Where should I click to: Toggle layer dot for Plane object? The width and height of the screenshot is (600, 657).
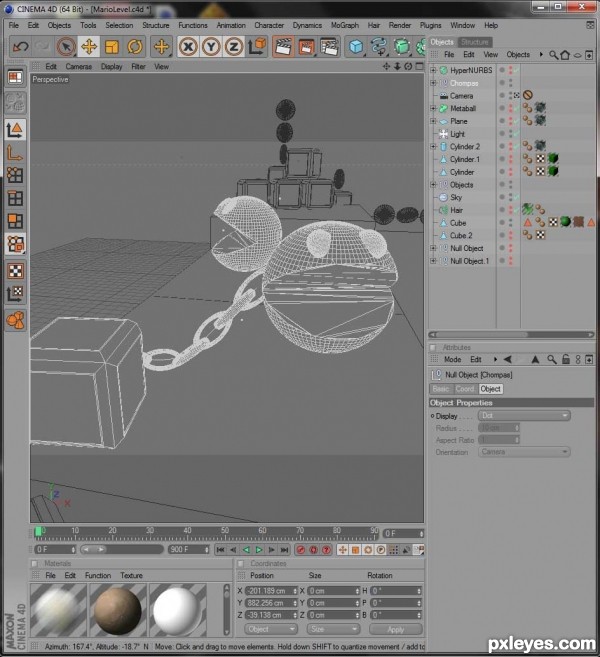(502, 121)
